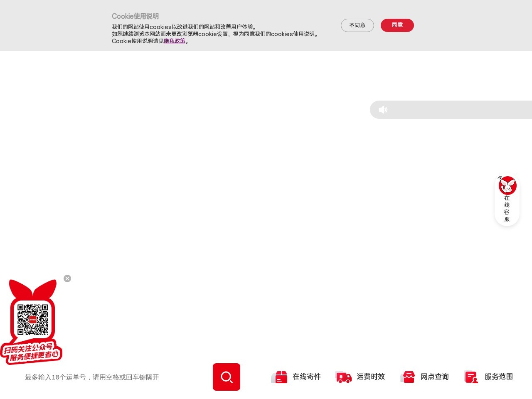Click the 运费时效 truck icon

343,377
